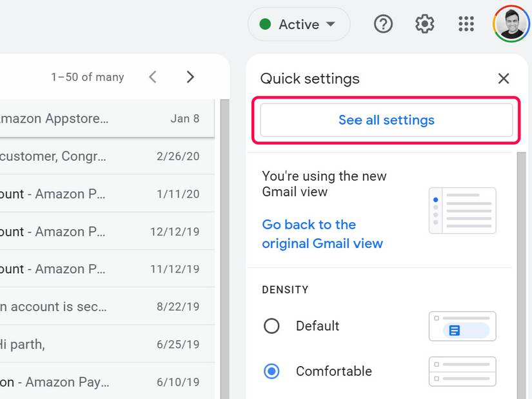Open the Help question mark icon

(x=383, y=25)
